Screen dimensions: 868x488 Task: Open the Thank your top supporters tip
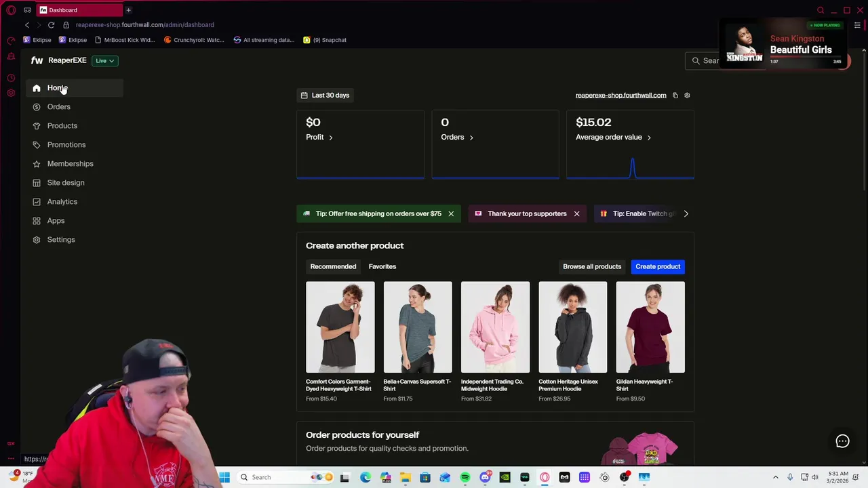pos(527,213)
